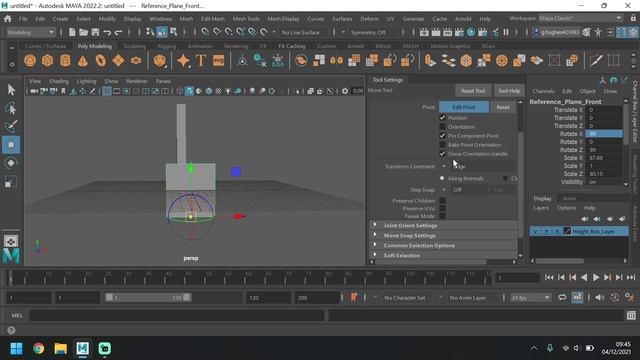Create a polygon cube from the shelf
This screenshot has width=640, height=360.
tap(47, 60)
